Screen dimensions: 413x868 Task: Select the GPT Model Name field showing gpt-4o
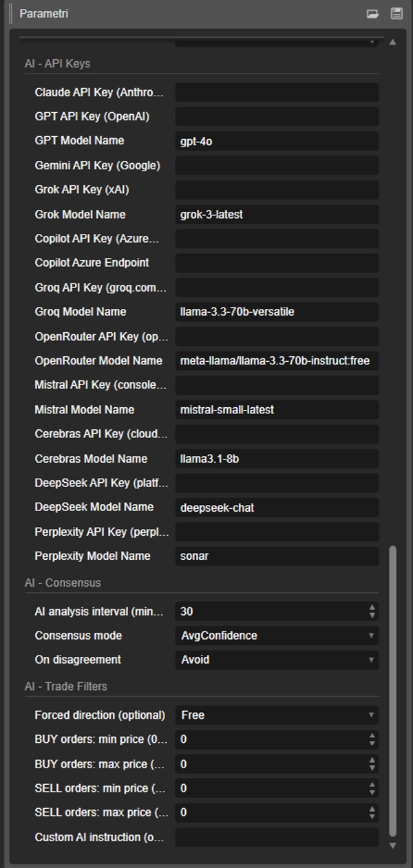click(275, 140)
